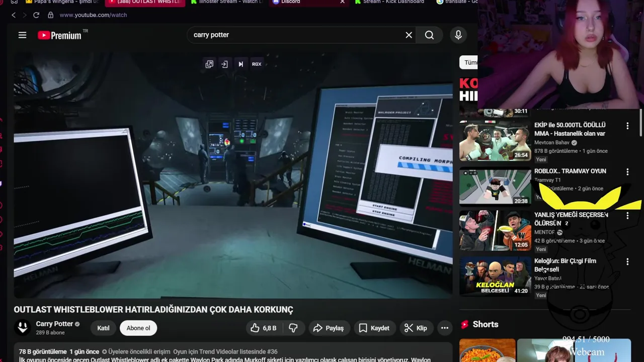Select the Tümü filter chip

(x=468, y=62)
